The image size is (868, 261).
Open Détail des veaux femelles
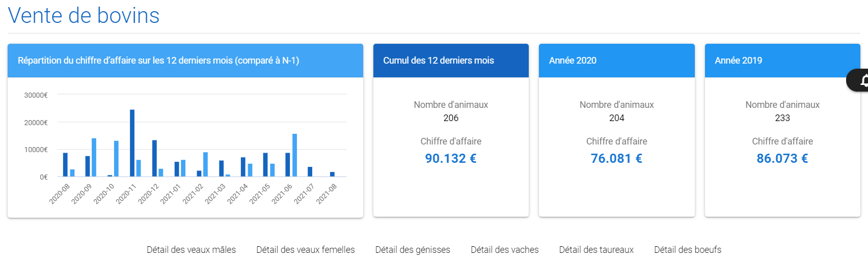click(306, 250)
